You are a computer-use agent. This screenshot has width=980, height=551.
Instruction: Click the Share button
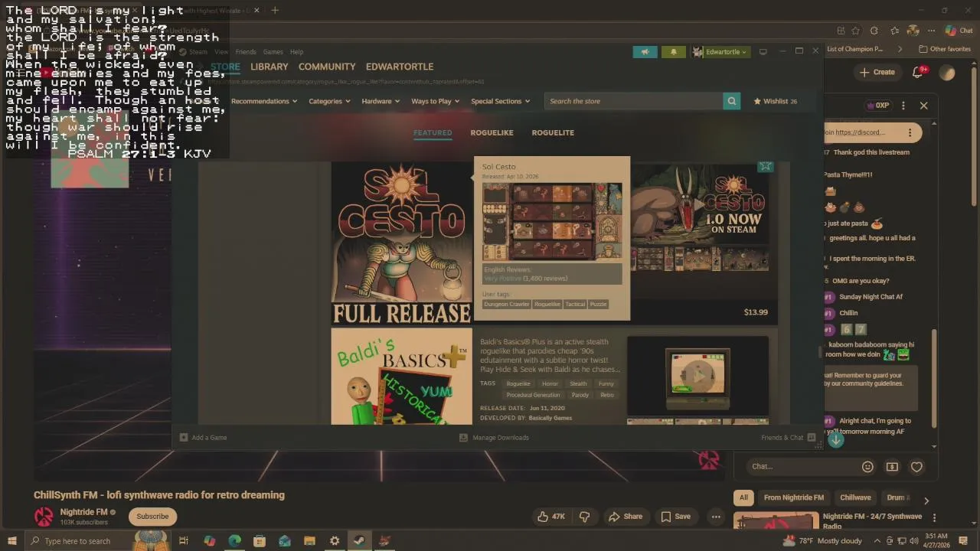[x=626, y=517]
